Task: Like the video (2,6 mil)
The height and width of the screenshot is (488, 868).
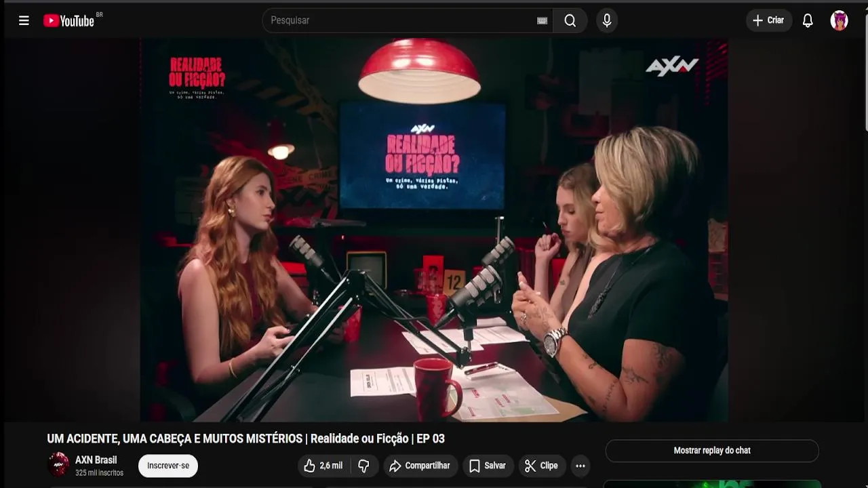Action: coord(323,466)
